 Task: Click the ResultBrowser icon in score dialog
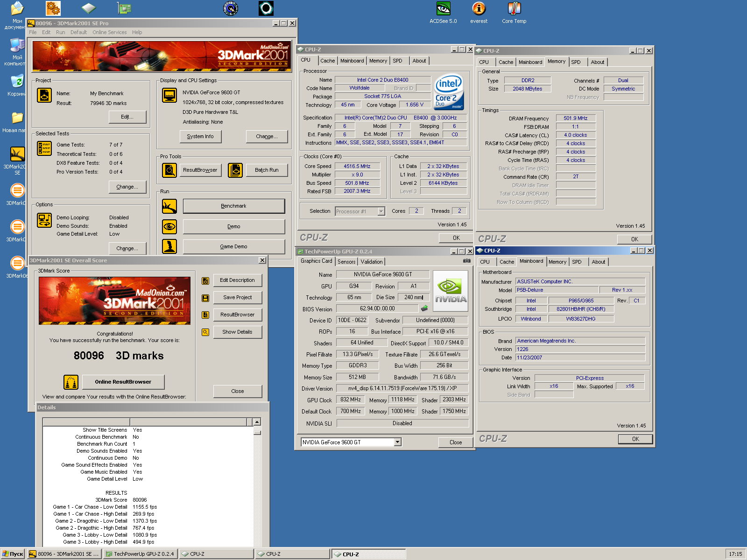coord(205,315)
